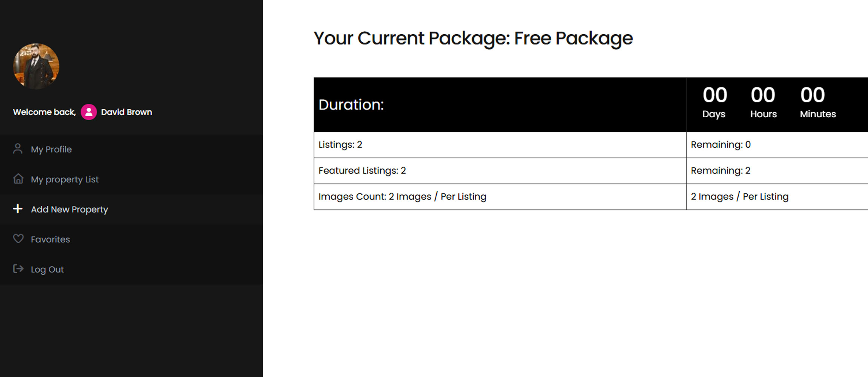Click the Duration header cell

point(500,105)
